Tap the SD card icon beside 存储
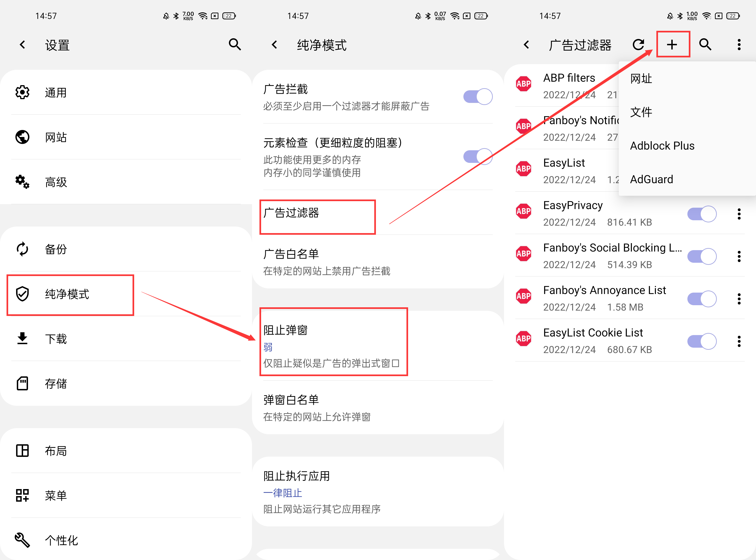This screenshot has width=756, height=560. (22, 383)
